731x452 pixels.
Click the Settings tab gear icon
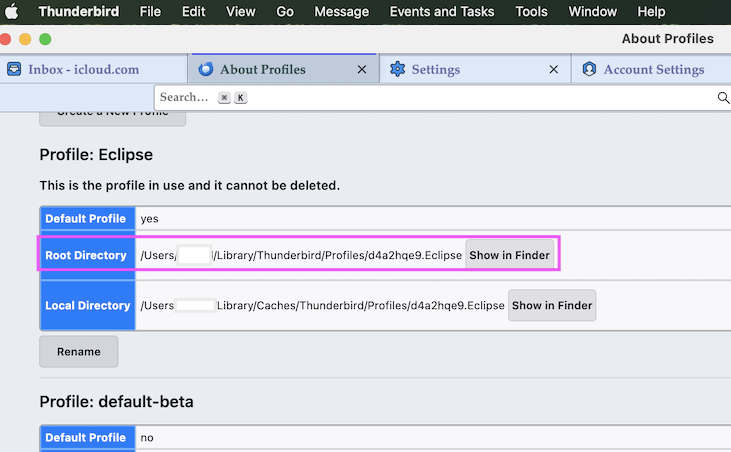pos(397,70)
